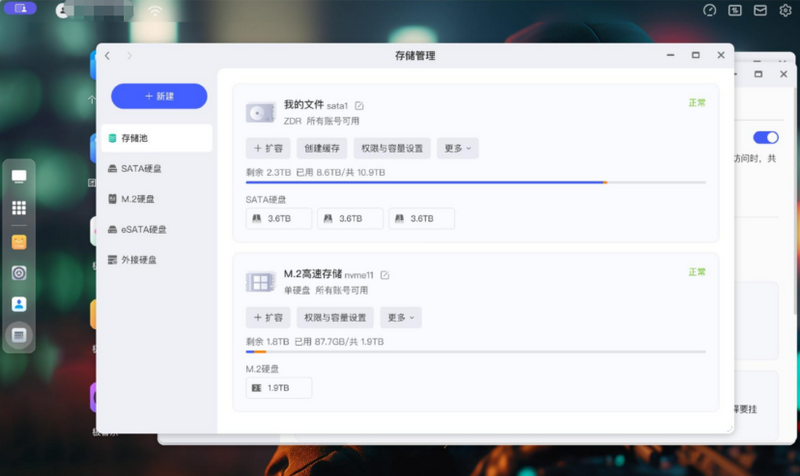
Task: Click the M.2高速存储 pool icon
Action: [x=260, y=282]
